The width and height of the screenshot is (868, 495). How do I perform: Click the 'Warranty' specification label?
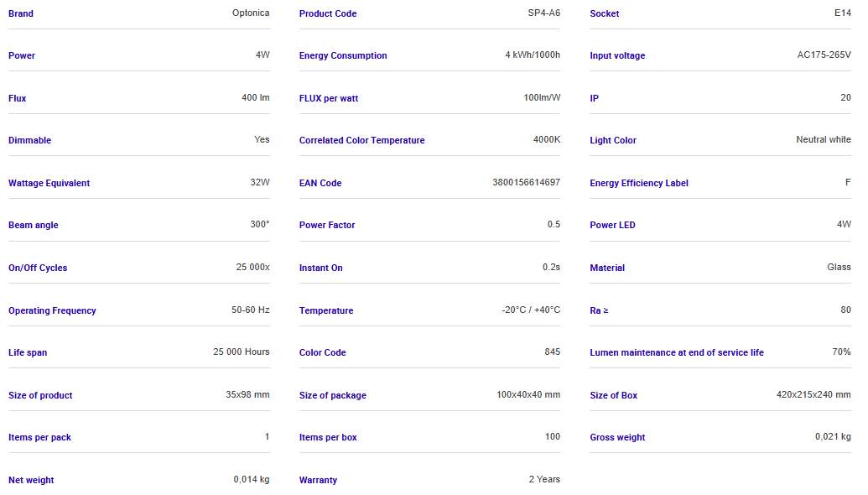click(318, 481)
